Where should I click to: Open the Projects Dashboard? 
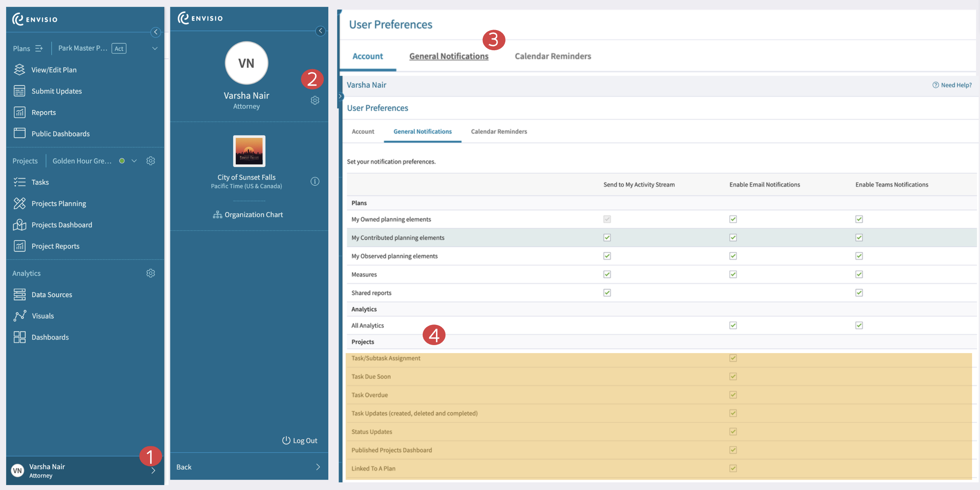[62, 224]
